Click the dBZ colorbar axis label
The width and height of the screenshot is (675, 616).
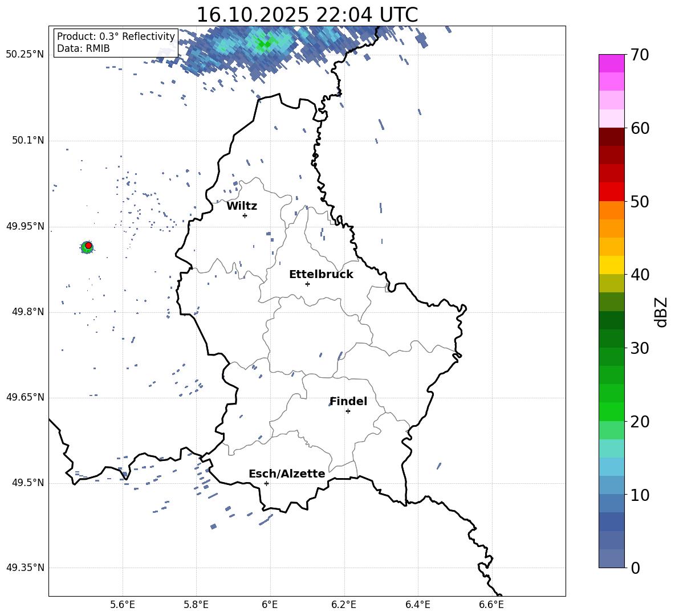(660, 312)
